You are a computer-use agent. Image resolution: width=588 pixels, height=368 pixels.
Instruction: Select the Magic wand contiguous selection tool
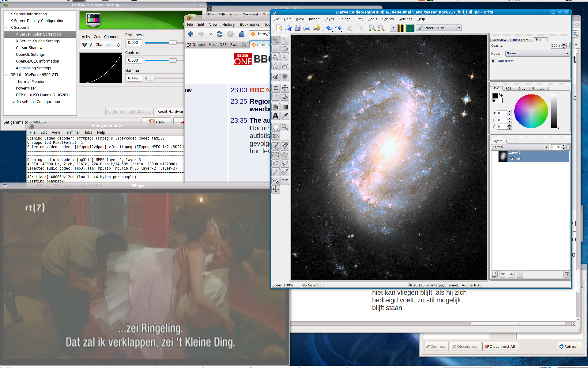tap(276, 172)
